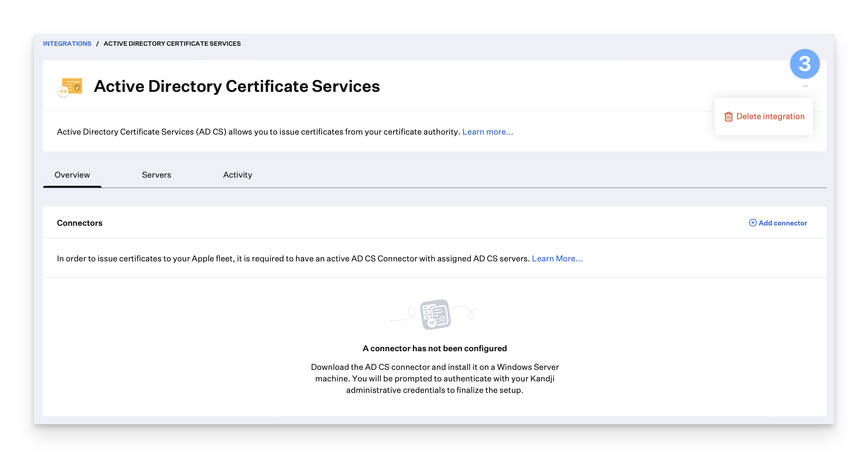This screenshot has height=458, width=868.
Task: Open Learn More link in Connectors section
Action: point(557,259)
